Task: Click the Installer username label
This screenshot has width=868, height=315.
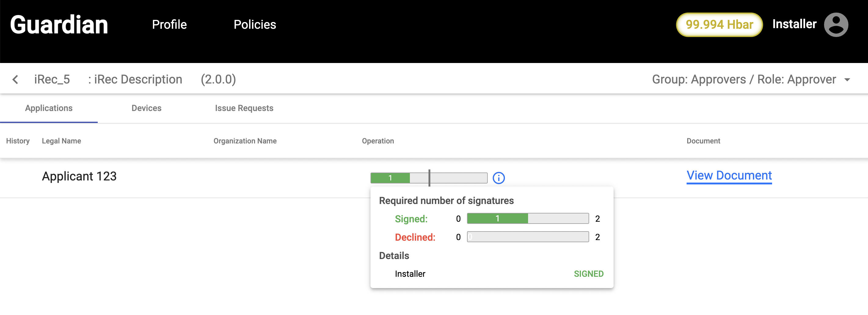Action: pyautogui.click(x=794, y=24)
